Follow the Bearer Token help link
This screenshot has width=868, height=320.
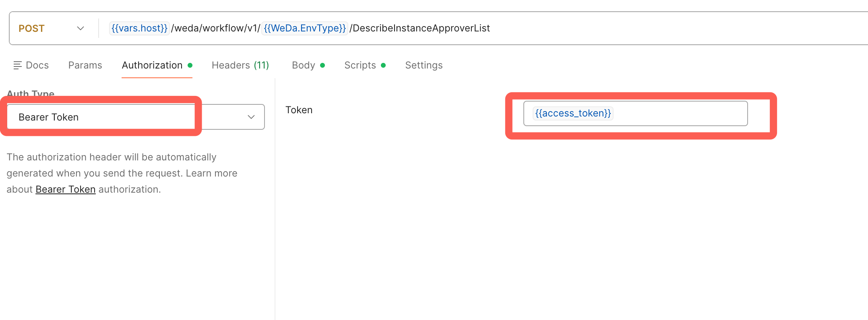pos(65,189)
